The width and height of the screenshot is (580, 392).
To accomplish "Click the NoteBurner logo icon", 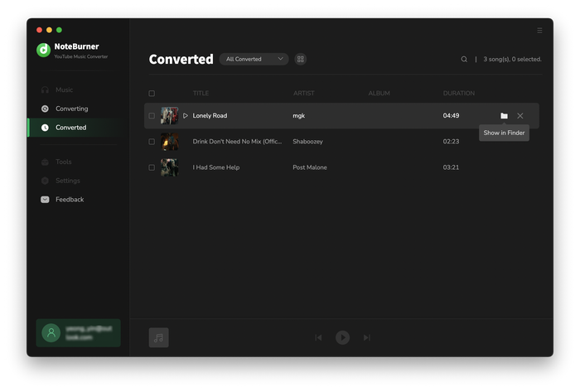I will point(44,50).
